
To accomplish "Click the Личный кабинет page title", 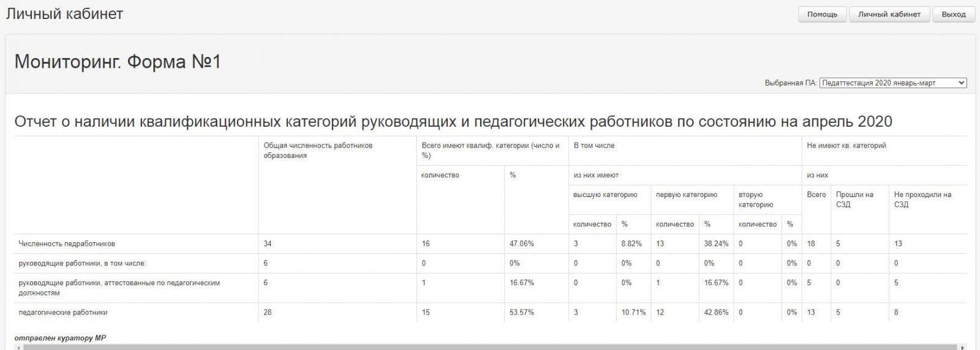I will tap(64, 13).
